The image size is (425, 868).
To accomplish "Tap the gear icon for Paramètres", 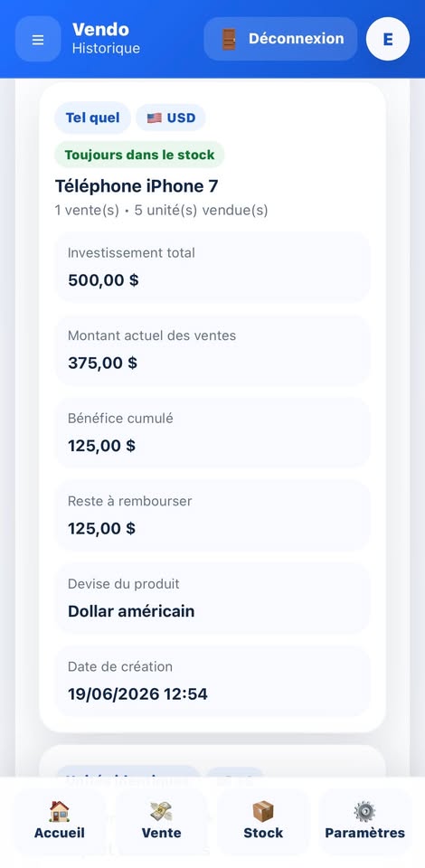I will [x=364, y=812].
